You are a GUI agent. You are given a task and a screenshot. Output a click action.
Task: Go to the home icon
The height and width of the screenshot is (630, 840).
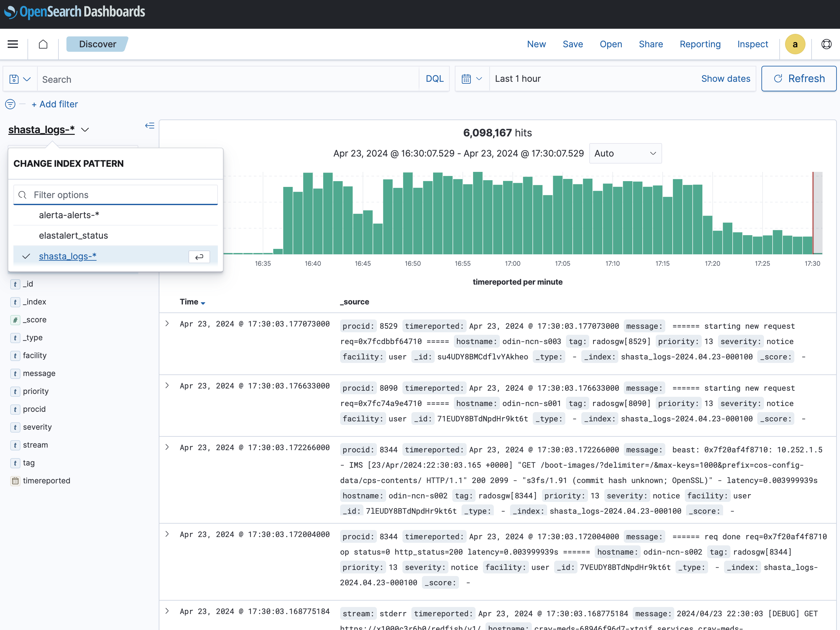point(43,44)
